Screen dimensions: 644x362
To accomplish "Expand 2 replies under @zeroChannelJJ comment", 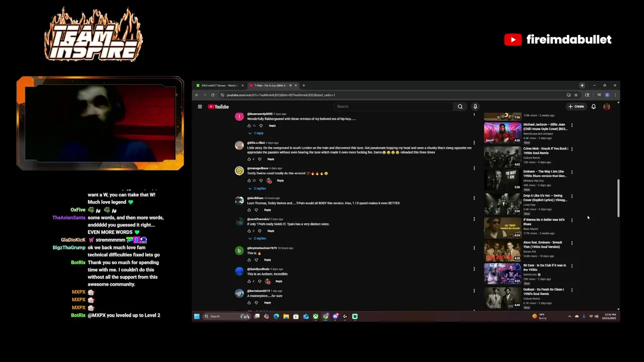I will (257, 238).
